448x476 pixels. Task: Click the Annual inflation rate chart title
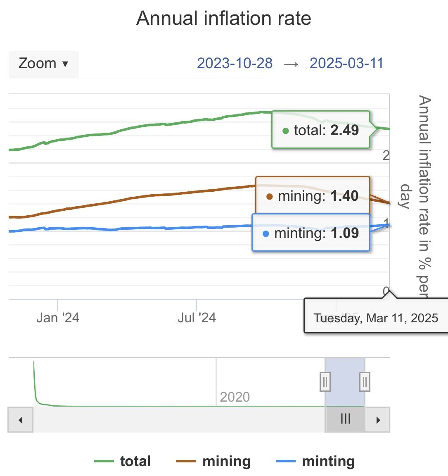(224, 18)
